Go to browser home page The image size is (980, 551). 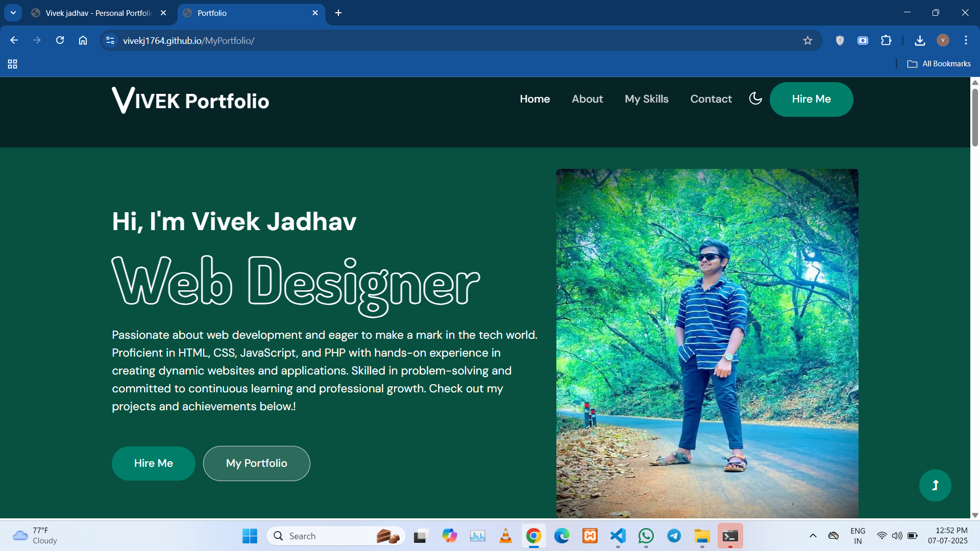click(83, 40)
